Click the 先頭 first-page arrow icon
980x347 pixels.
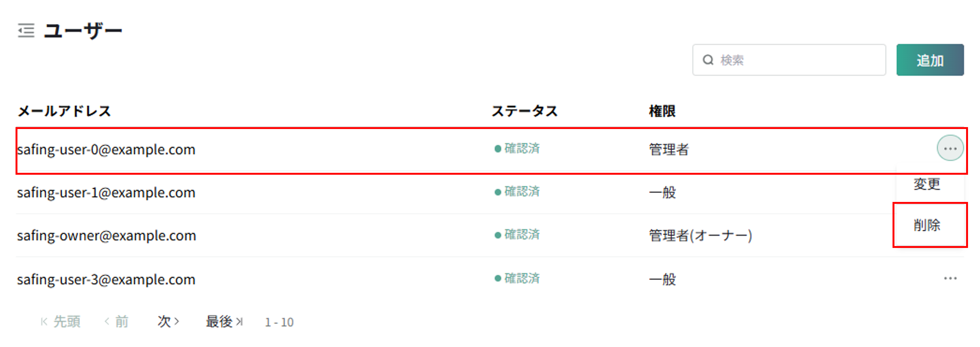pos(44,322)
